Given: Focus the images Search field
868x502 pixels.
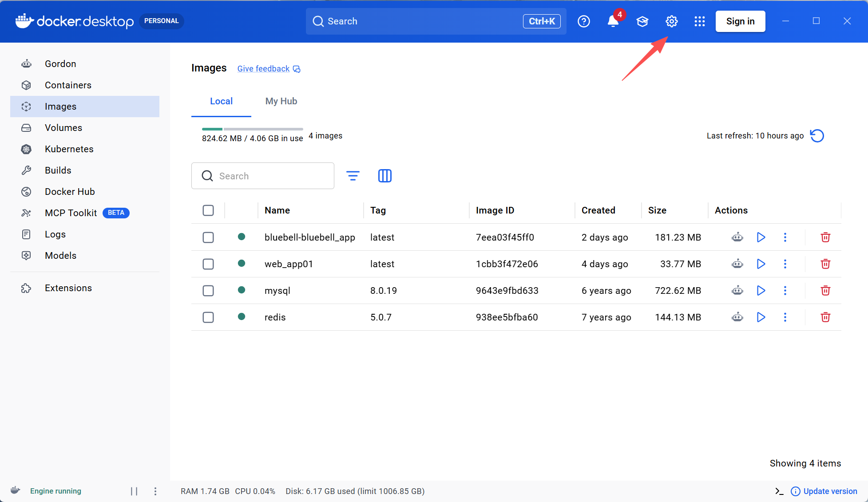Looking at the screenshot, I should coord(263,176).
